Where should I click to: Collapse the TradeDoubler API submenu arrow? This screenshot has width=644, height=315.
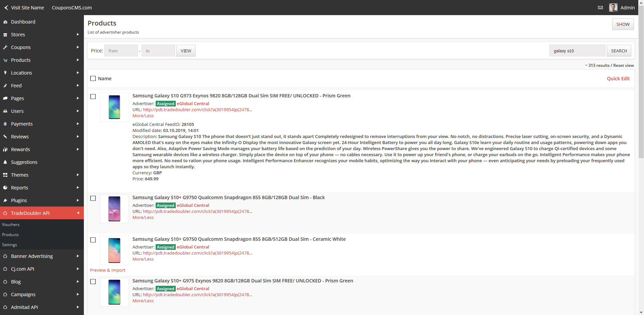point(78,213)
